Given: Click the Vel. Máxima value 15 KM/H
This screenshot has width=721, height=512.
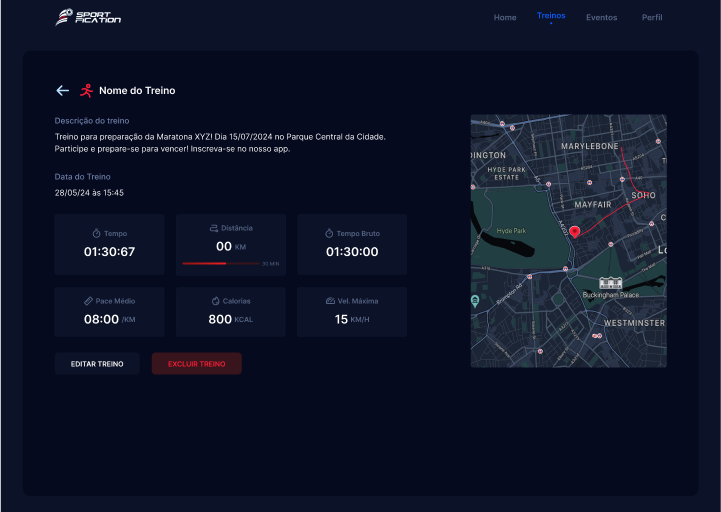Looking at the screenshot, I should (352, 319).
